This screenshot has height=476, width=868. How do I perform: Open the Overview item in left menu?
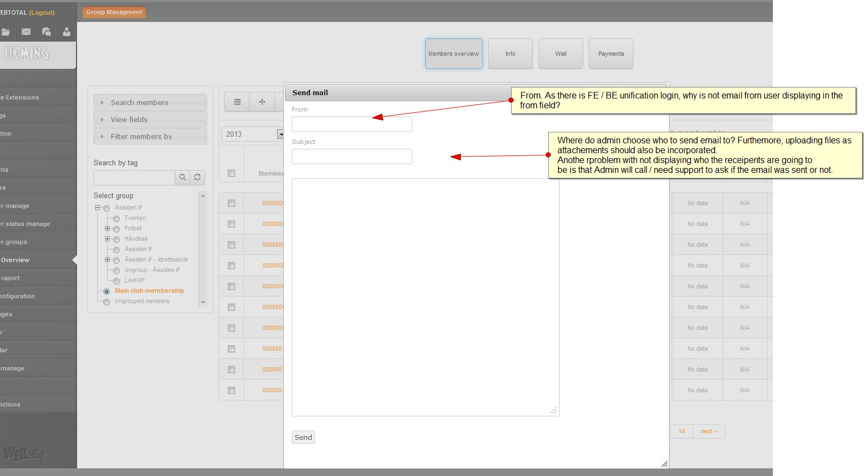(38, 260)
